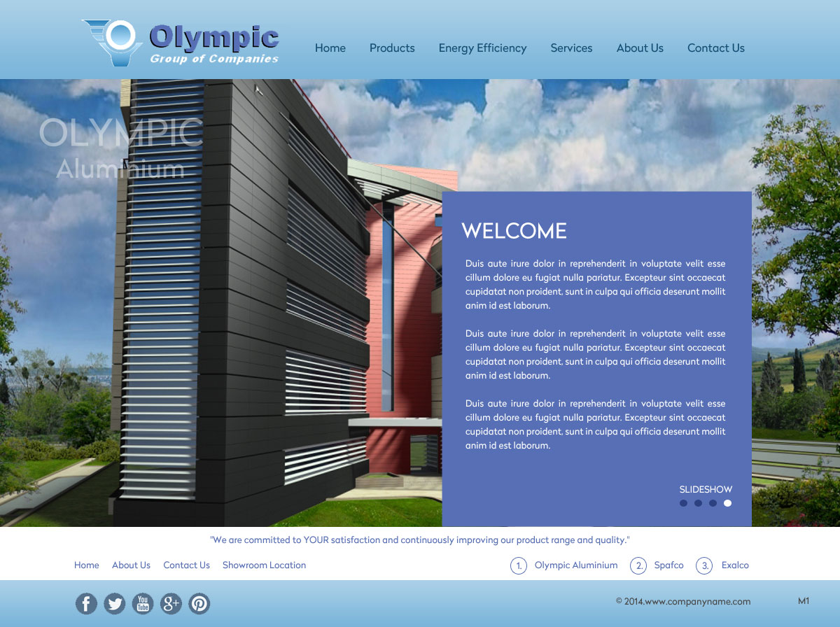
Task: Select the second slideshow dot
Action: pyautogui.click(x=699, y=503)
